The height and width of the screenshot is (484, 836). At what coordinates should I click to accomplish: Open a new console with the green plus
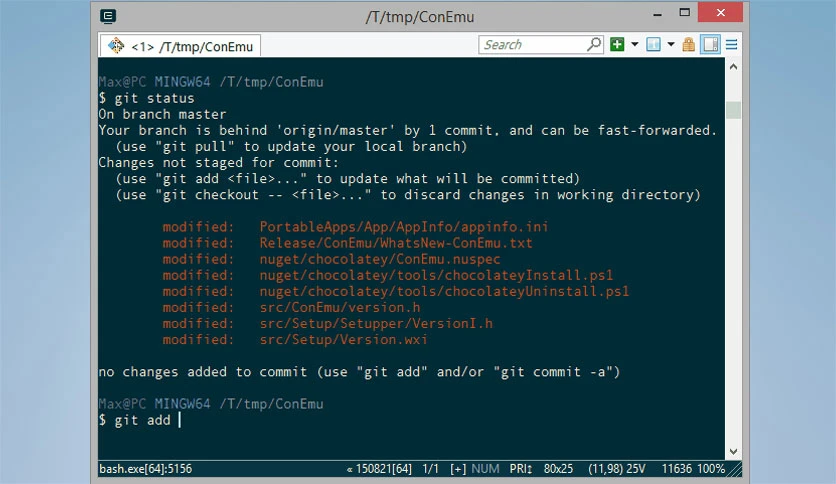(x=617, y=44)
